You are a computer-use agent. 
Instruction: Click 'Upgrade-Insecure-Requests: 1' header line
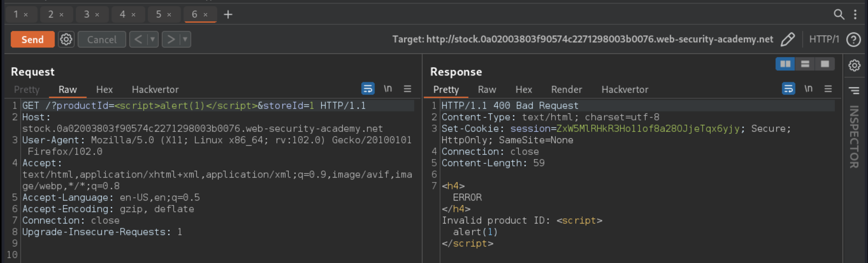click(x=102, y=232)
